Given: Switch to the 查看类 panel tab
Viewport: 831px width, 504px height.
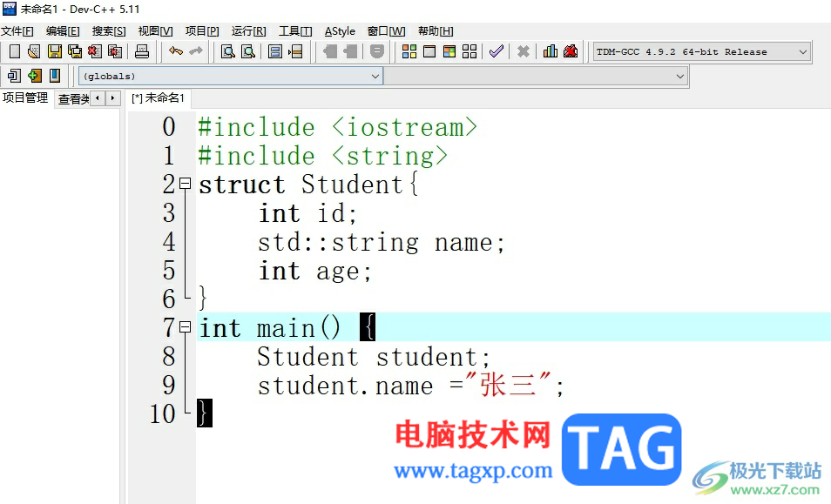Looking at the screenshot, I should point(73,99).
